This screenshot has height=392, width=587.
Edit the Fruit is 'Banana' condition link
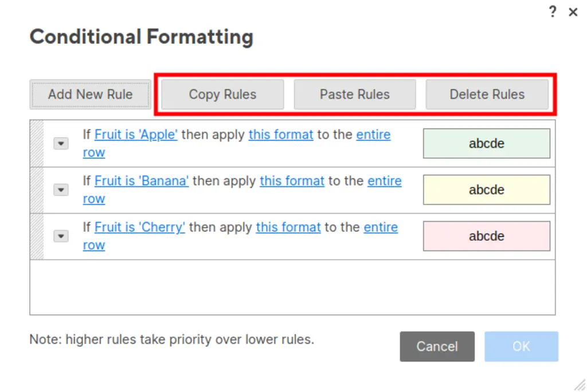142,181
